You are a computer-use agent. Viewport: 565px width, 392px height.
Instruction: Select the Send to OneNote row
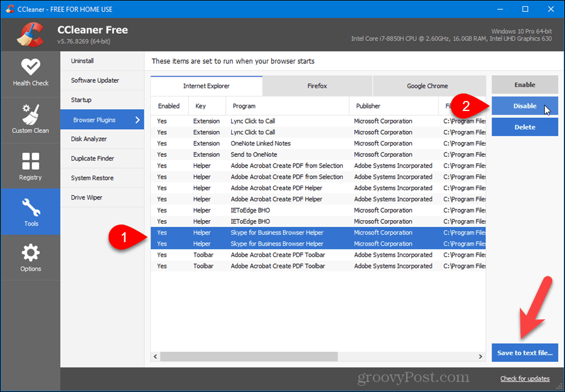[318, 154]
